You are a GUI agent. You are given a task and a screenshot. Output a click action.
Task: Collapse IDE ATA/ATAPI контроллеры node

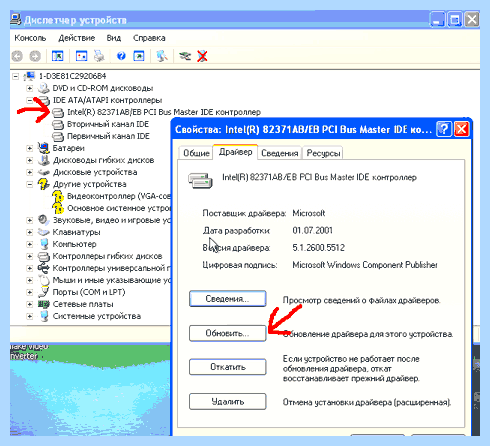[x=30, y=100]
